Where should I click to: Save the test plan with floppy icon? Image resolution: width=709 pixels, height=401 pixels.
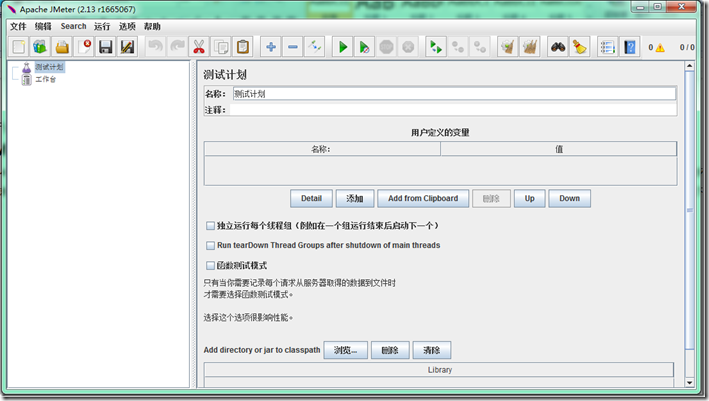pos(106,47)
